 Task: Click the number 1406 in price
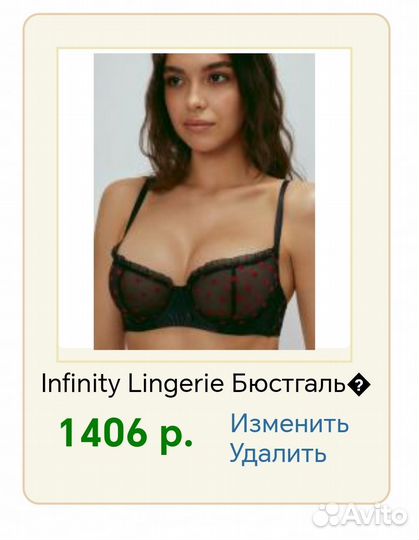coord(102,432)
